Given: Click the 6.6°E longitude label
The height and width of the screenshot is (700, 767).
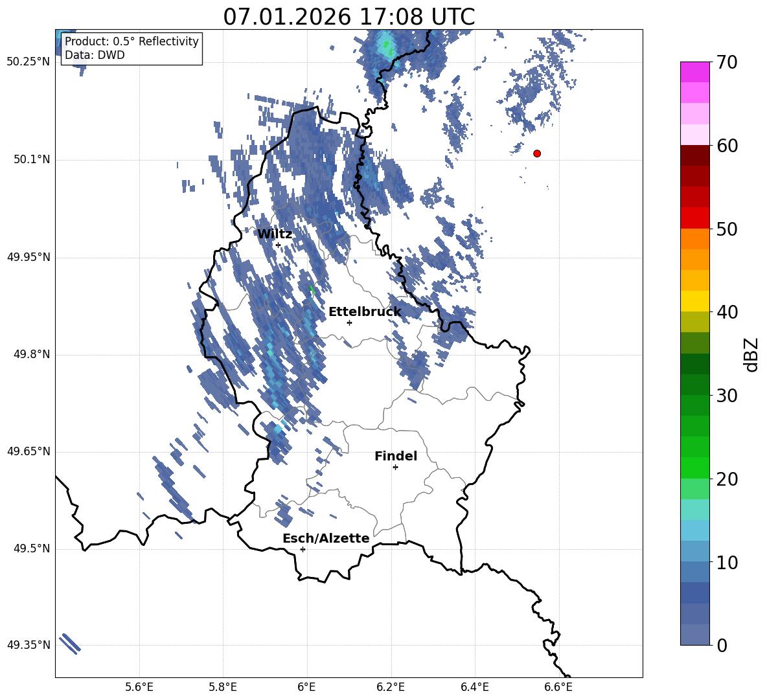Looking at the screenshot, I should click(558, 687).
